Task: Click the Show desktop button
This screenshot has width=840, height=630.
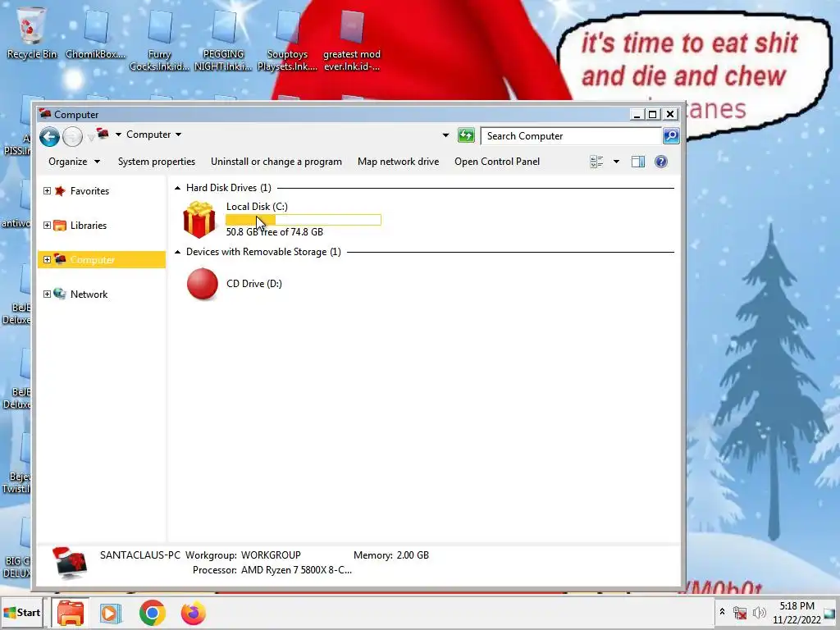Action: 830,612
